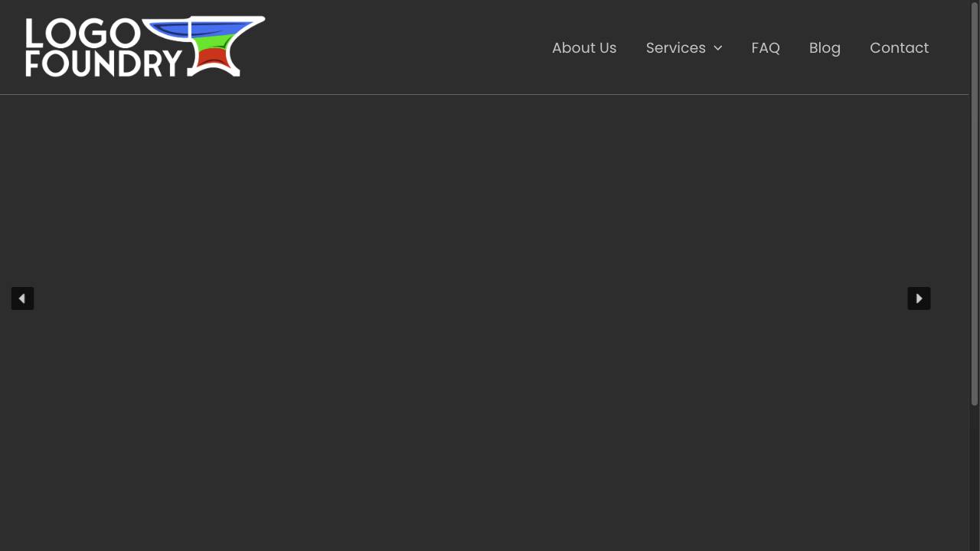Image resolution: width=980 pixels, height=551 pixels.
Task: Advance to next slide arrow
Action: pyautogui.click(x=919, y=298)
